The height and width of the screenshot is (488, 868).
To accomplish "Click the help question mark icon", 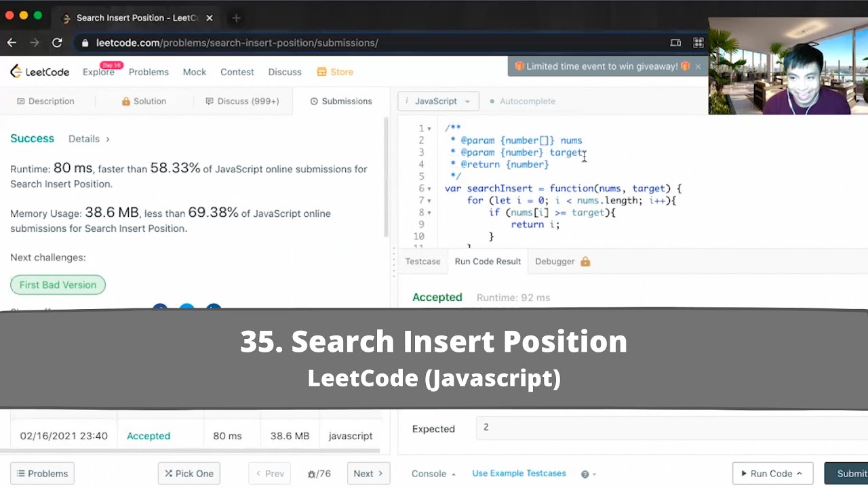I will click(x=585, y=474).
